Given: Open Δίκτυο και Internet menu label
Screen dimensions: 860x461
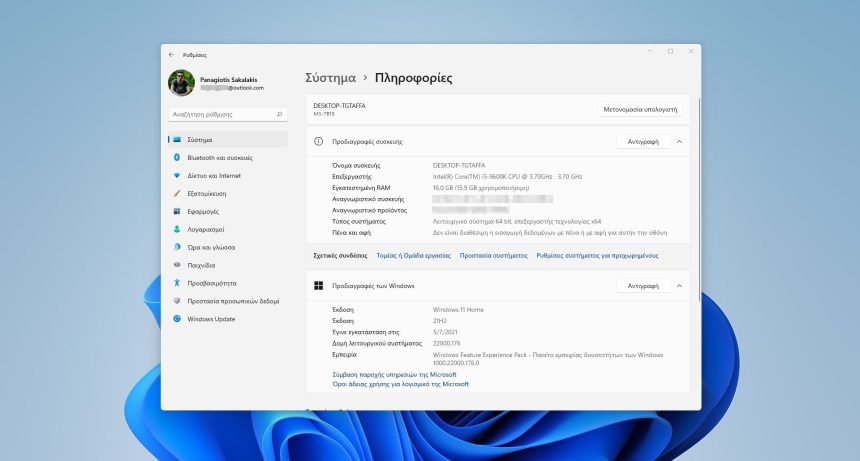Looking at the screenshot, I should coord(214,176).
